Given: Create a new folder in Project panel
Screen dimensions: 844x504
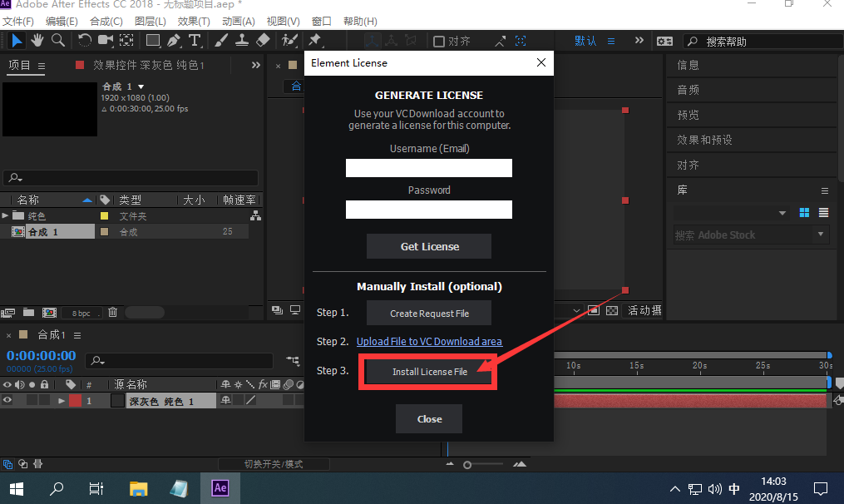Looking at the screenshot, I should (x=28, y=313).
